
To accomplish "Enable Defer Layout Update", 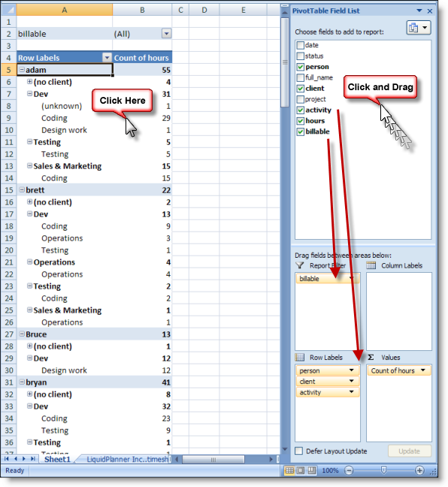I will click(298, 451).
